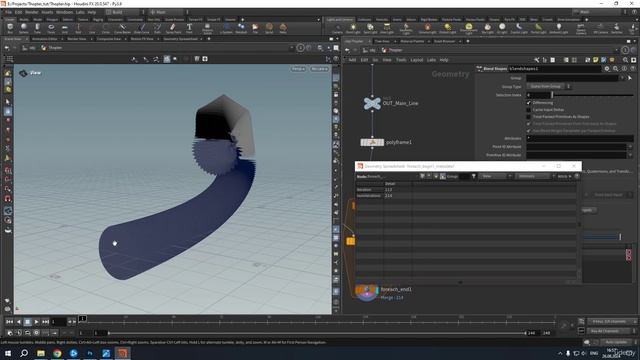Open the Primitive ID Attribute dropdown arrow
This screenshot has width=640, height=360.
(x=630, y=155)
